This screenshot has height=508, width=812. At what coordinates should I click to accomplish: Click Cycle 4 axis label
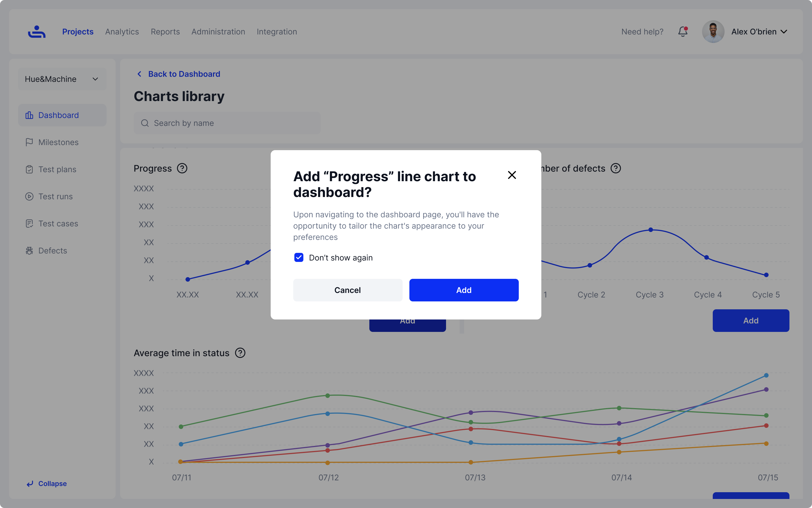708,295
